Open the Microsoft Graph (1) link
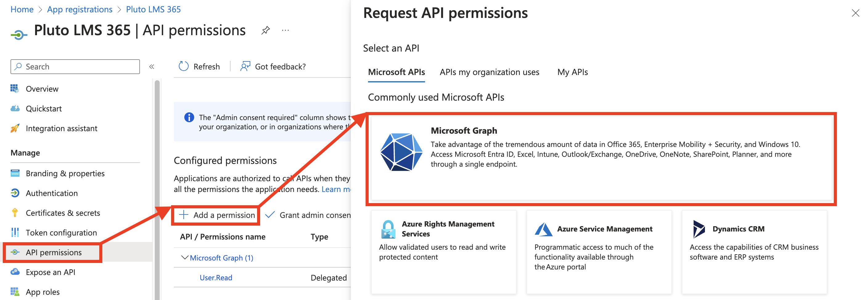Image resolution: width=868 pixels, height=300 pixels. [x=221, y=258]
